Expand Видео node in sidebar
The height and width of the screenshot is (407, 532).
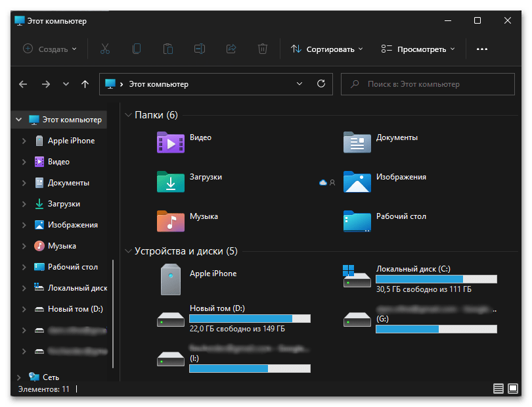point(24,162)
